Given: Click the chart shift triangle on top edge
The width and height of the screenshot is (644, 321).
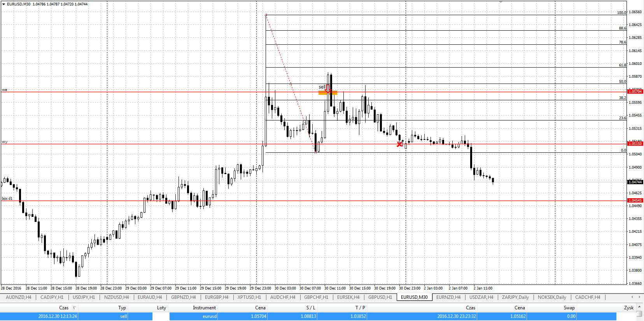Looking at the screenshot, I should 500,2.
